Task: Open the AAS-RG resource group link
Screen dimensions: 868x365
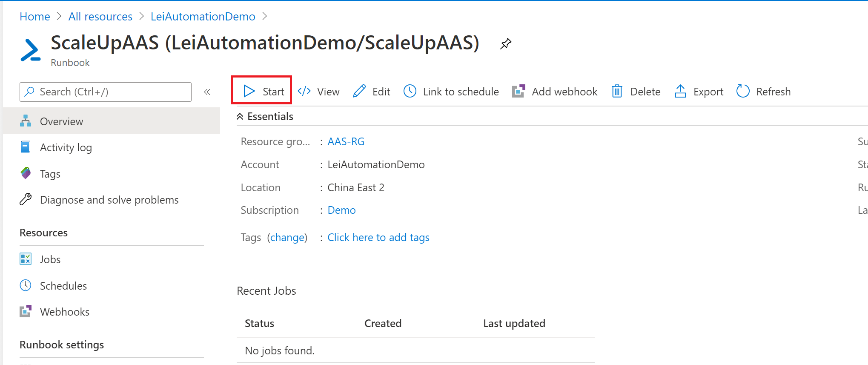Action: [x=346, y=141]
